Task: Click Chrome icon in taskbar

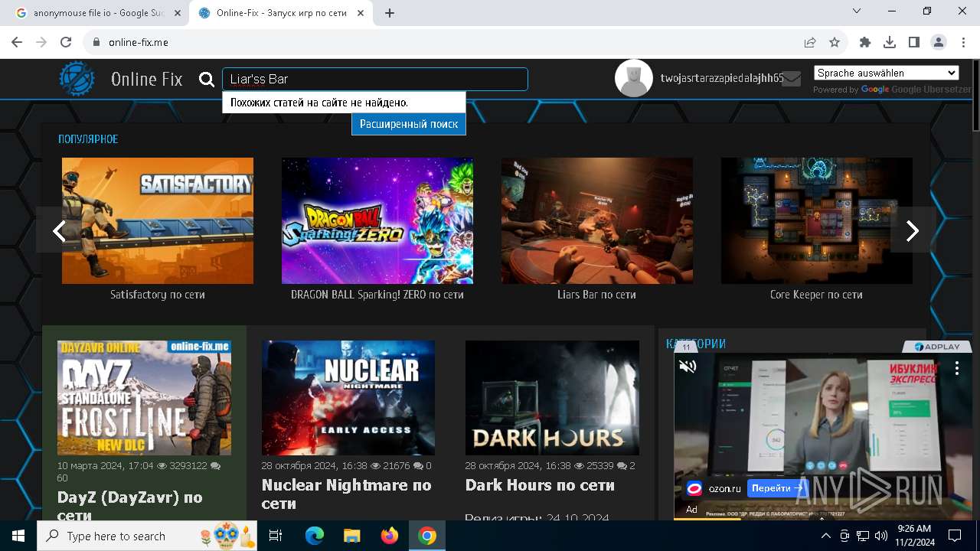Action: click(x=427, y=536)
